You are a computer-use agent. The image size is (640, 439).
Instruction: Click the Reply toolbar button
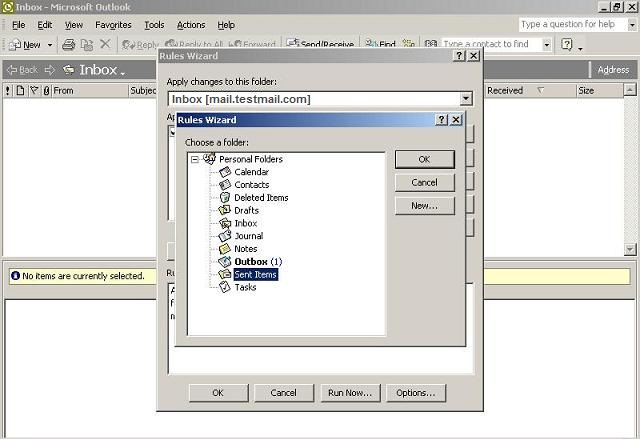point(140,44)
